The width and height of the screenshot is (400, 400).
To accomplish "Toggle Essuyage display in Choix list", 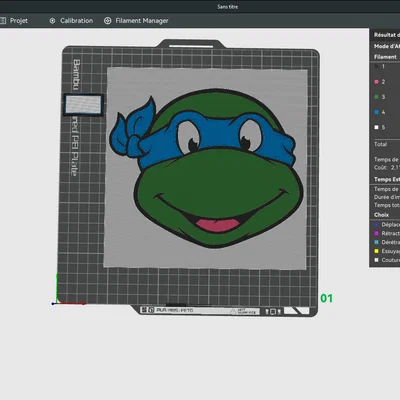I will (376, 251).
